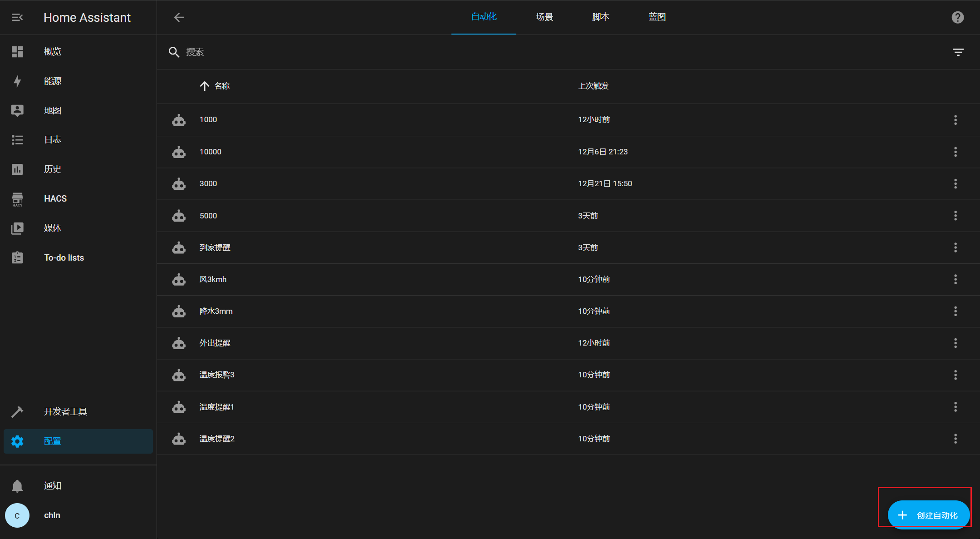Click the 创建自动化 button

[929, 515]
